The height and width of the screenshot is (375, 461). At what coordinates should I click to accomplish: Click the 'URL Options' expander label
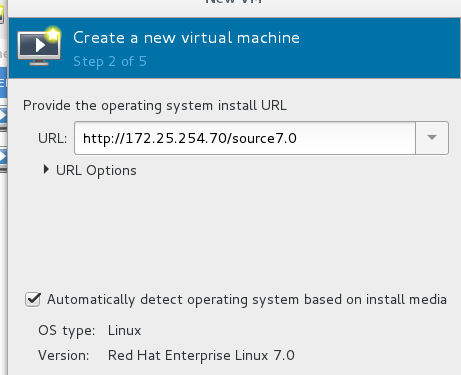[96, 170]
